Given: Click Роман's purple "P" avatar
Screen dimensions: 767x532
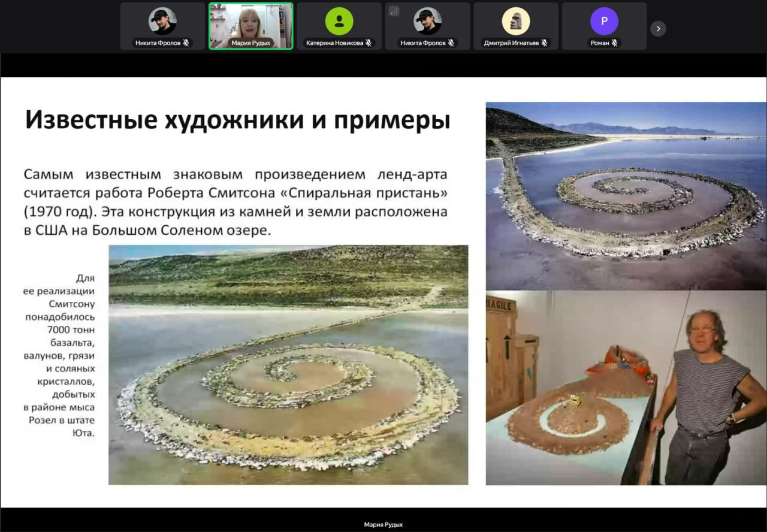Looking at the screenshot, I should pos(604,21).
